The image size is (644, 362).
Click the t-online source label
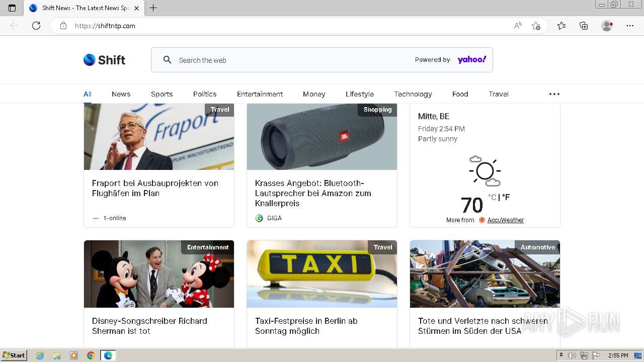[x=115, y=218]
